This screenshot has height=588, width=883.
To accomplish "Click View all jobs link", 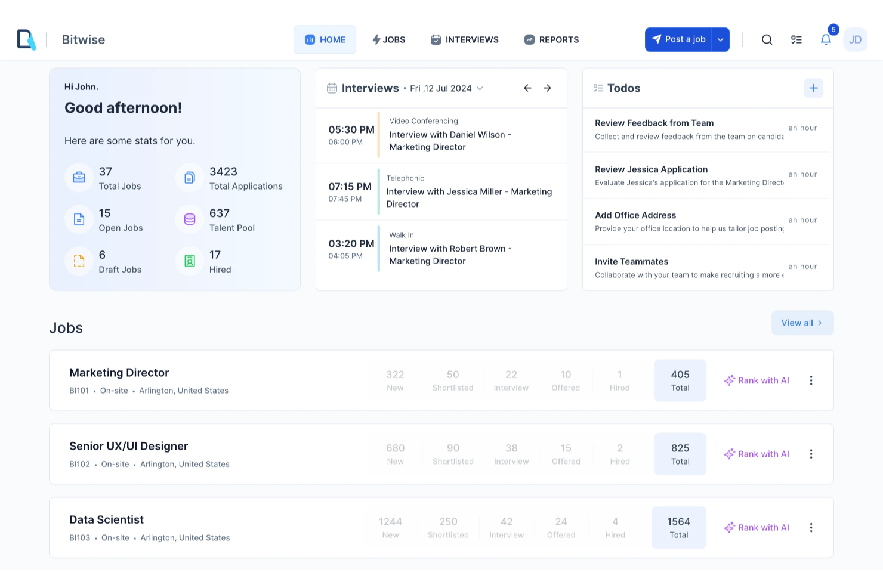I will (x=802, y=323).
